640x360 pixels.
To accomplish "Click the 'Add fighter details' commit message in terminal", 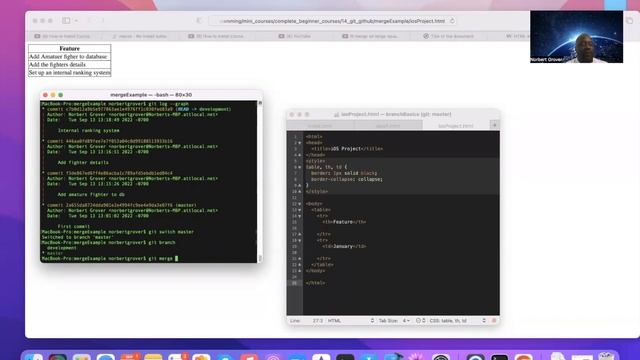I will tap(83, 162).
